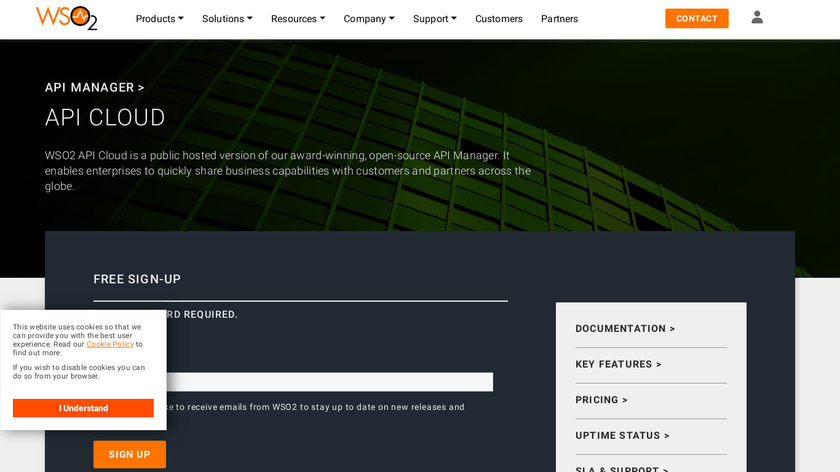Open the Cookie Policy link
The height and width of the screenshot is (472, 840).
110,344
